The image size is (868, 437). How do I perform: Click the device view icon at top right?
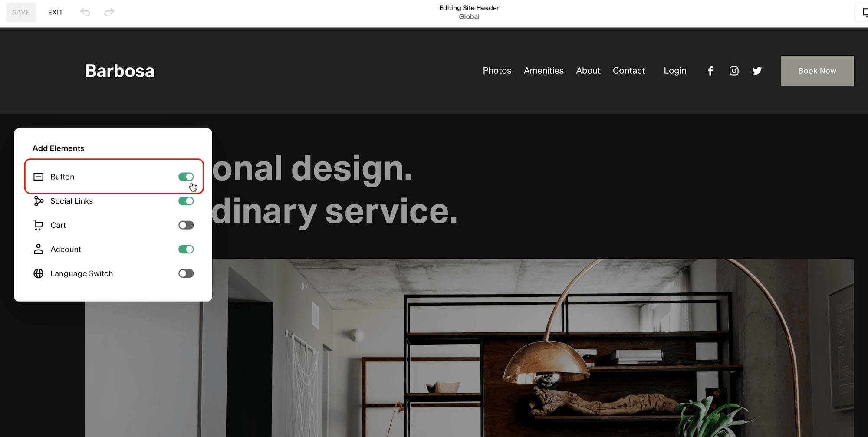864,13
